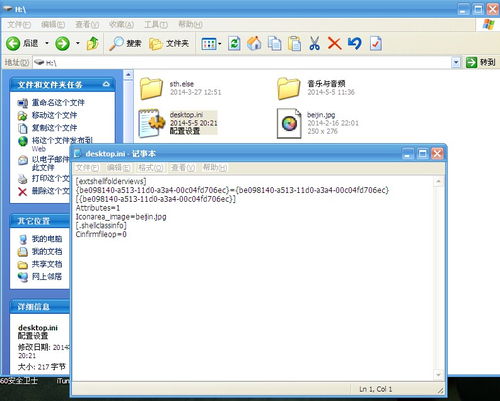
Task: Select the sth.else folder icon
Action: coord(151,88)
